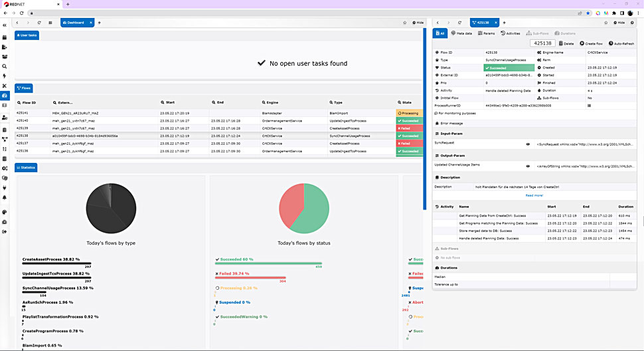The width and height of the screenshot is (644, 351).
Task: Toggle Hide on the 425138 panel
Action: coord(619,23)
